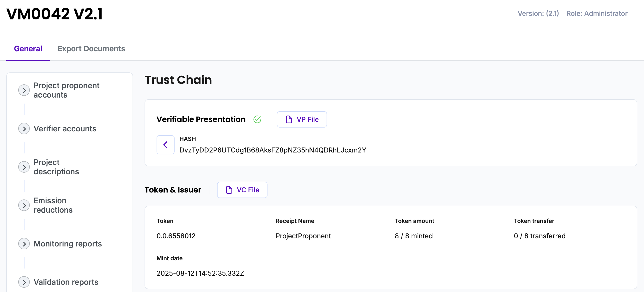Click the document icon in VP File button
Screen dimensions: 644x292
click(x=289, y=119)
